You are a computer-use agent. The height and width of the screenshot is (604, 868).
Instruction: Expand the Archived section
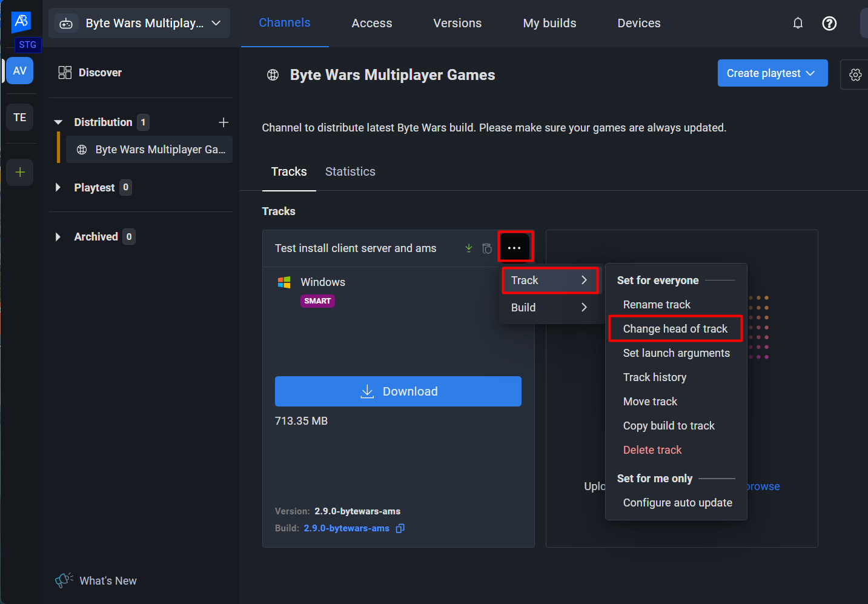click(x=58, y=237)
